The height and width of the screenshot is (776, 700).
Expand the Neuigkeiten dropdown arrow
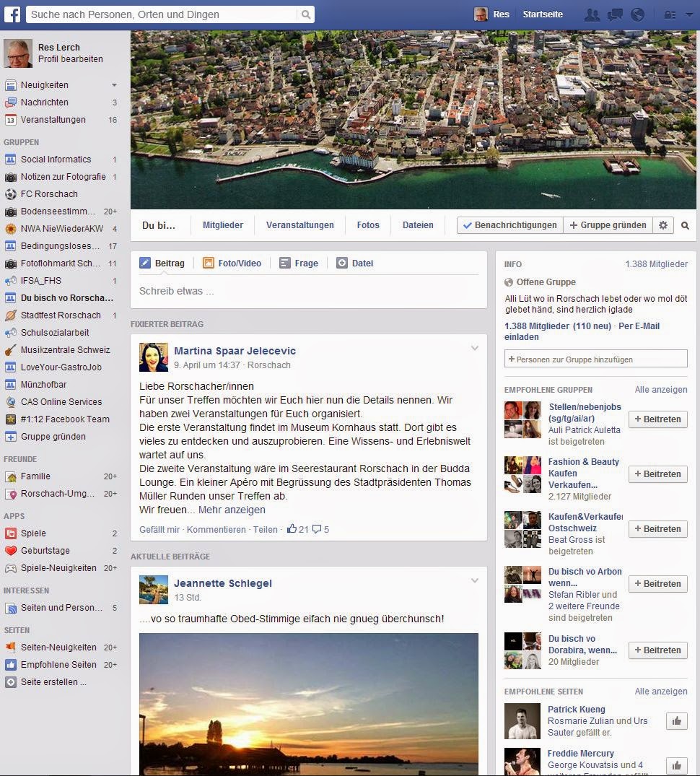[x=114, y=85]
